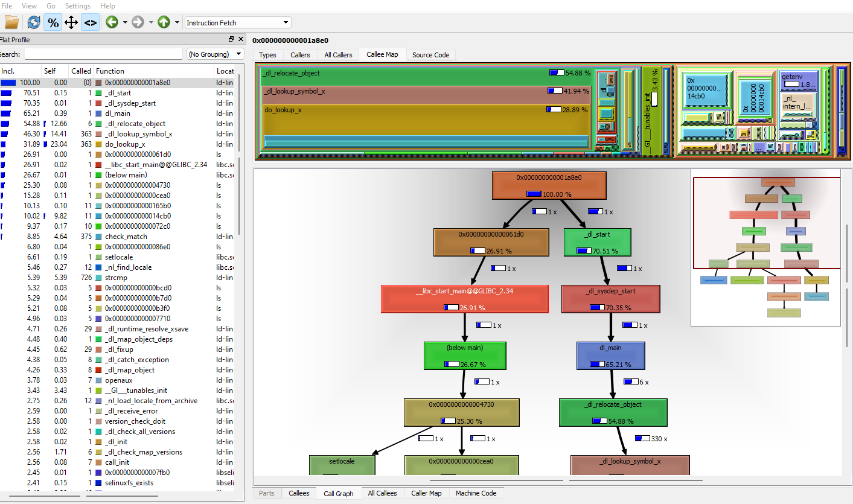Toggle the shorten templates '<>' button

90,22
